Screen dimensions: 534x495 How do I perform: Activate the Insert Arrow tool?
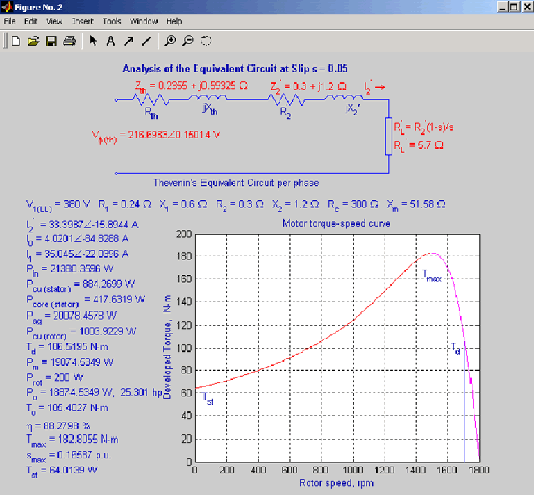[129, 41]
